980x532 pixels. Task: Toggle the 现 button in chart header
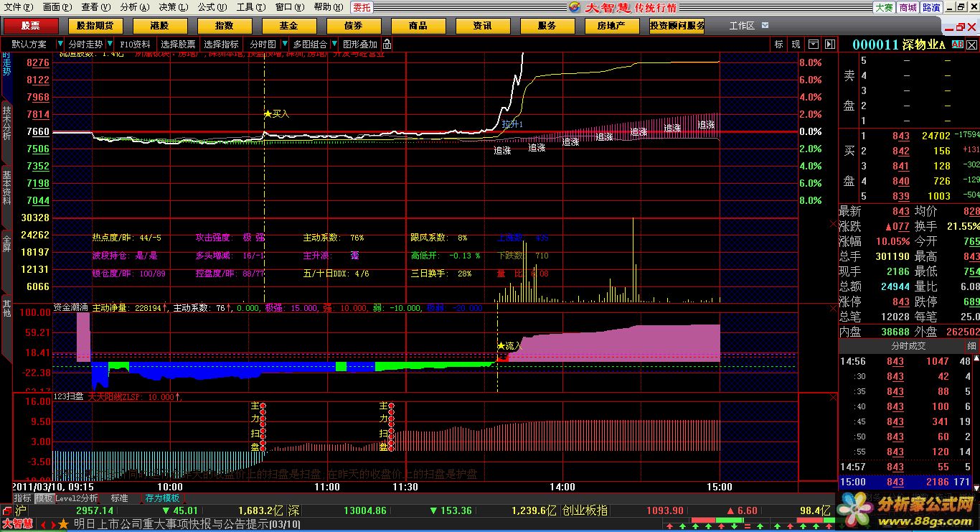click(x=796, y=45)
